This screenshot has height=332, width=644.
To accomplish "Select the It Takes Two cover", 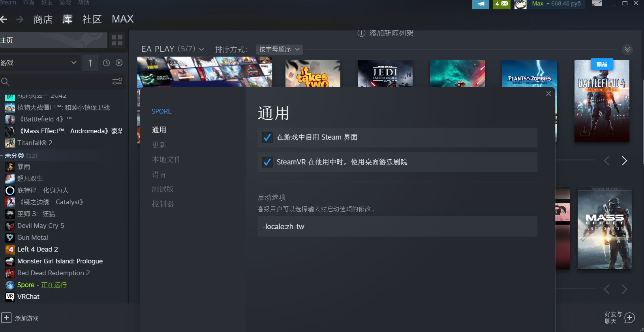I will (313, 73).
